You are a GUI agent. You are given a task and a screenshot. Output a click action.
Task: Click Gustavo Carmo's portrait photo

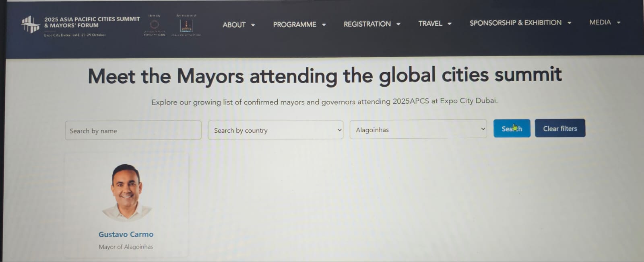[126, 192]
